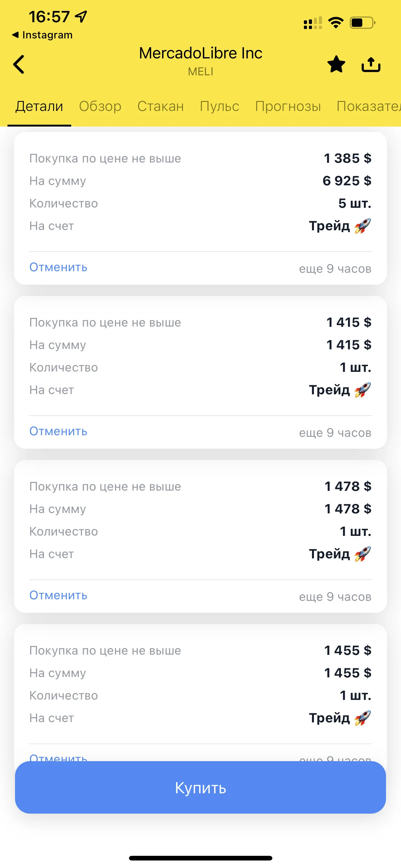This screenshot has width=401, height=868.
Task: Return to Instagram via back link
Action: (x=42, y=35)
